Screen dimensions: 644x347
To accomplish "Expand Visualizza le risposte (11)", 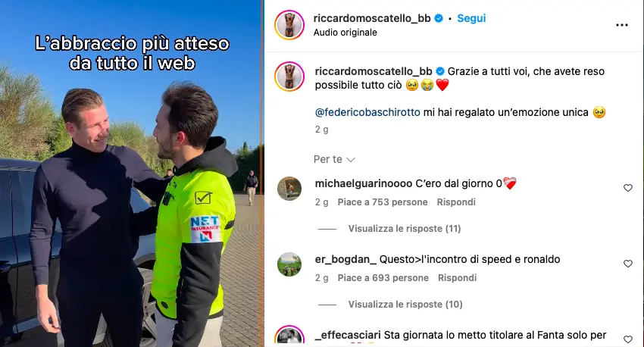I will click(405, 229).
